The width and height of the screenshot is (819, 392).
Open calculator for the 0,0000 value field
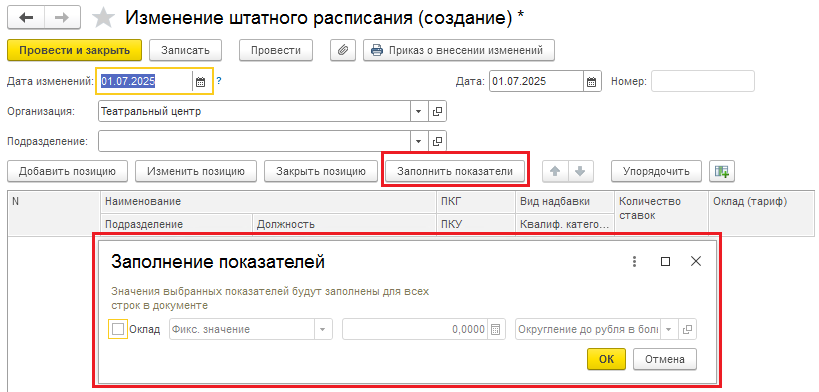point(496,330)
